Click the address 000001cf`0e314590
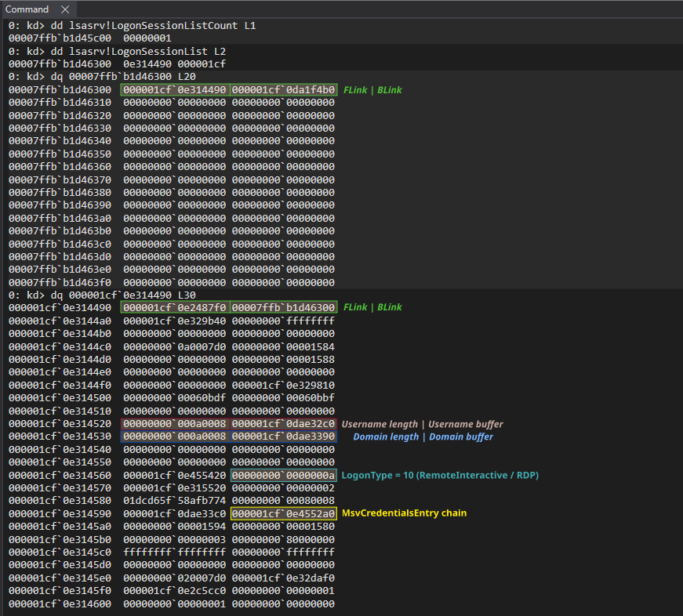Screen dimensions: 683x616 point(60,513)
